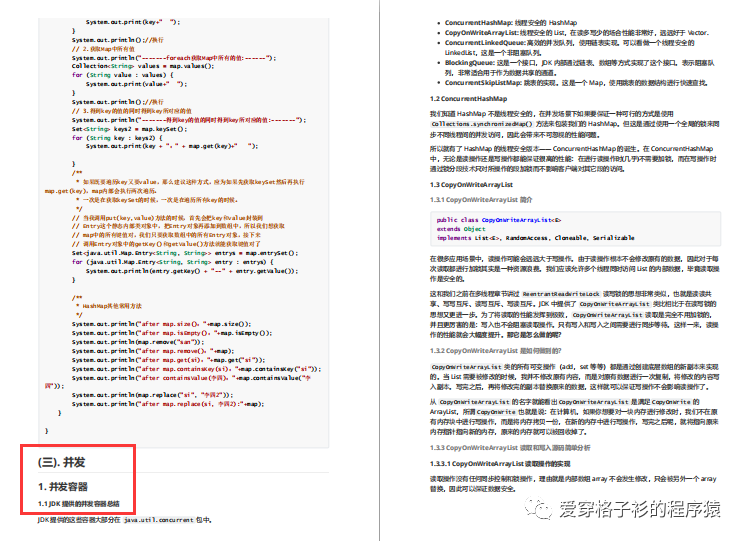The height and width of the screenshot is (541, 744).
Task: Click code line "System.out.println(map.remove("san"));"
Action: point(138,342)
